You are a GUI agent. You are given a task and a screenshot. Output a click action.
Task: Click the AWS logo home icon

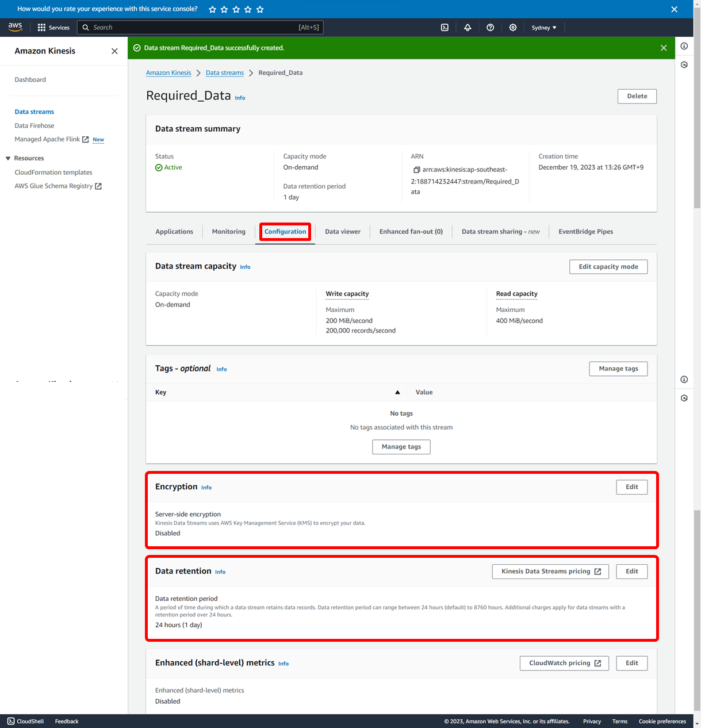tap(16, 27)
